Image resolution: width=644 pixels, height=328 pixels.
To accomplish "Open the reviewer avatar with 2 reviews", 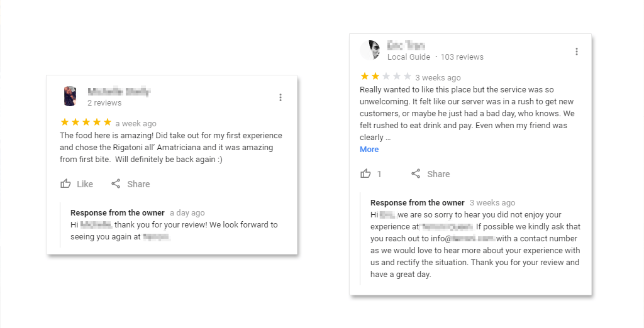I will click(x=70, y=97).
